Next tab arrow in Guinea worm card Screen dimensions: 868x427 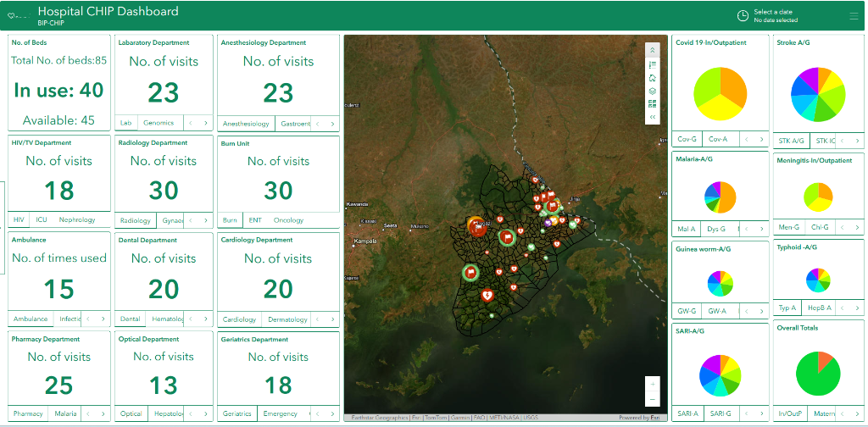pos(761,312)
